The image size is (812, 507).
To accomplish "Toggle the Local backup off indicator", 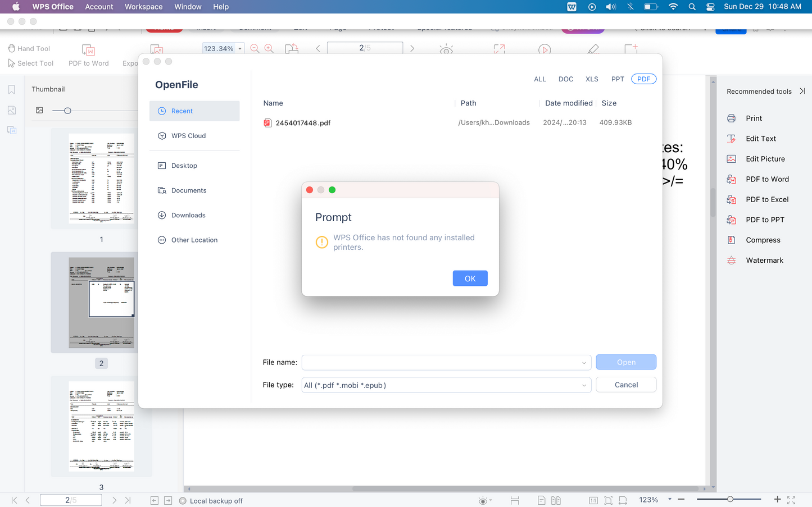I will click(x=211, y=501).
